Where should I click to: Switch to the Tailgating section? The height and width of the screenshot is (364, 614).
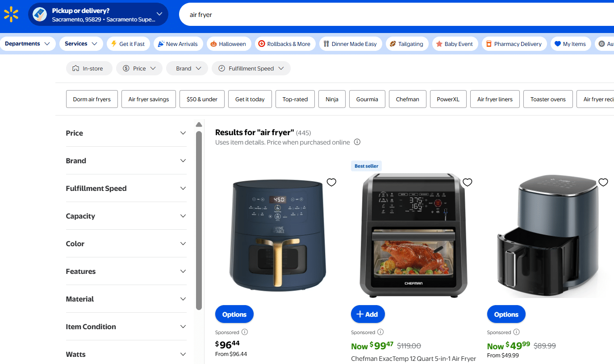click(x=407, y=44)
